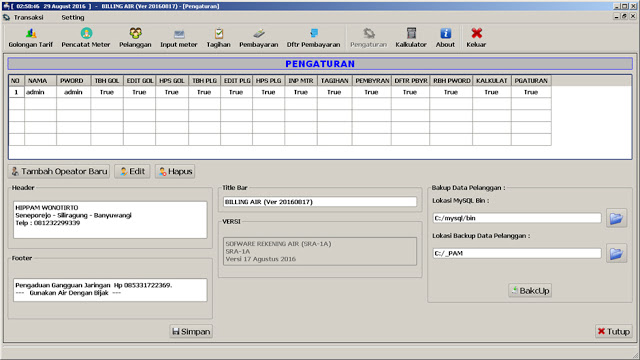Click the True value under TBH PLG
Viewport: 640px width, 360px height.
204,92
